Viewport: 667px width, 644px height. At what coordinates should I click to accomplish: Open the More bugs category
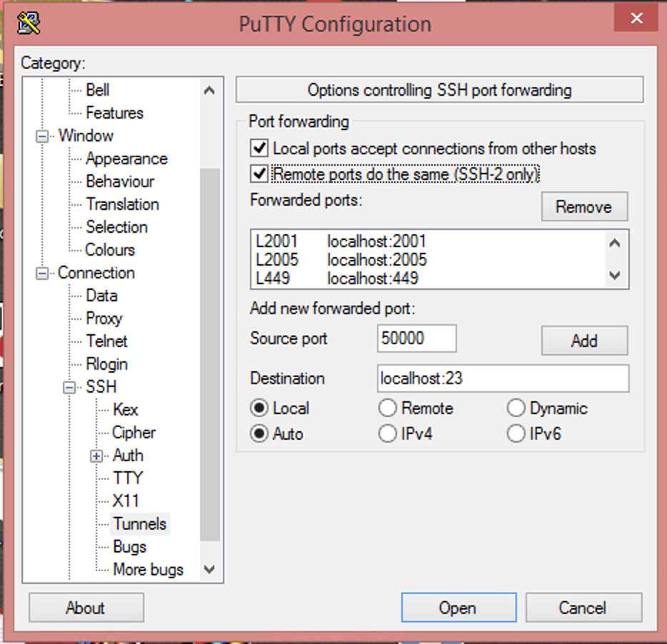click(148, 570)
